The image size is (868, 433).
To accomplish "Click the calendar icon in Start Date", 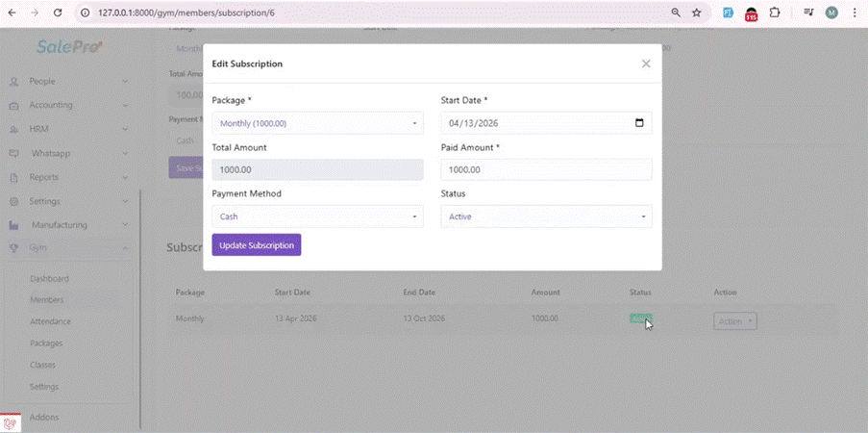I will click(x=640, y=123).
